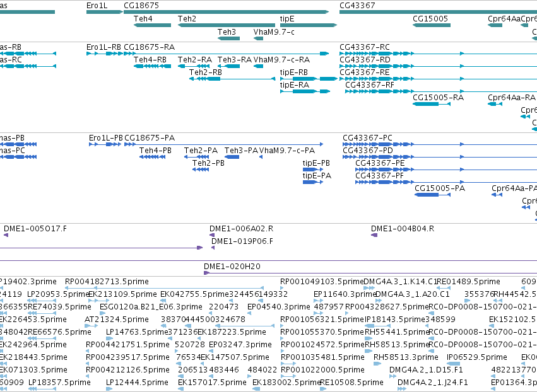The width and height of the screenshot is (537, 392).
Task: Click the EK157017.5prime EST label
Action: tap(212, 383)
